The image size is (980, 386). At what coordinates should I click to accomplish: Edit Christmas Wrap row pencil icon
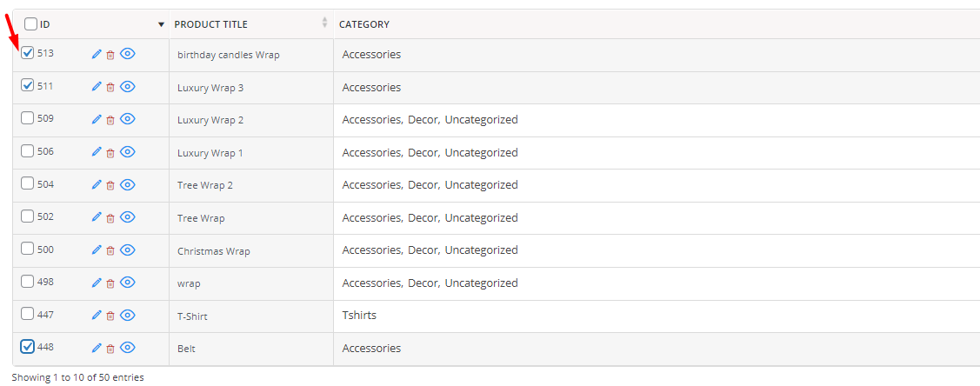pyautogui.click(x=97, y=250)
